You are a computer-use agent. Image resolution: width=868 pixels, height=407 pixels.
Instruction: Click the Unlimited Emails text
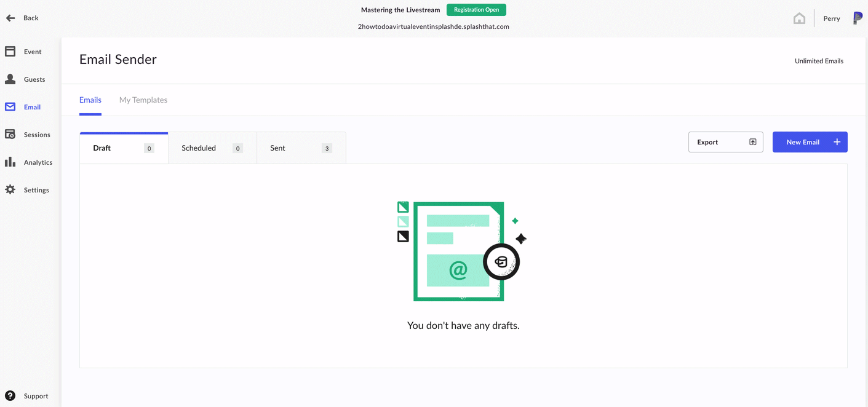tap(819, 61)
